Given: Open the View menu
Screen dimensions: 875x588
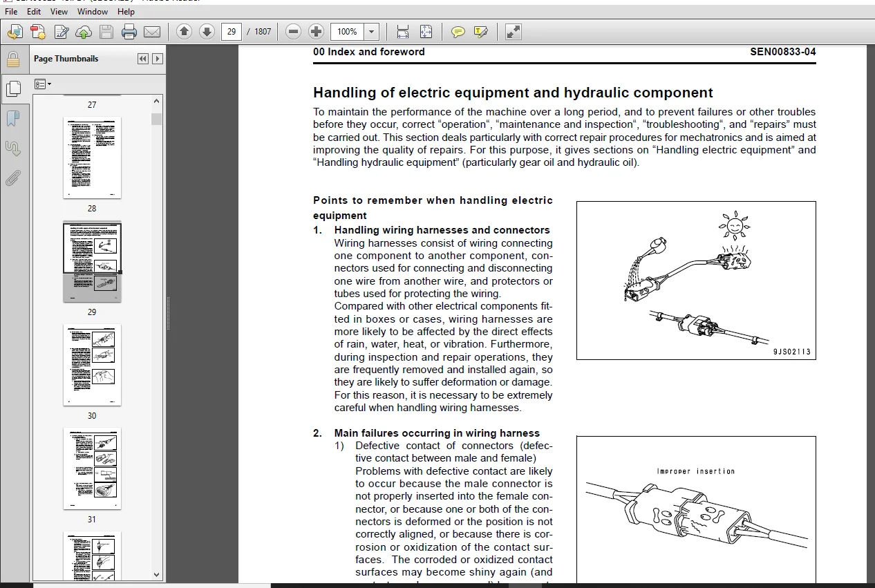Looking at the screenshot, I should pyautogui.click(x=59, y=12).
